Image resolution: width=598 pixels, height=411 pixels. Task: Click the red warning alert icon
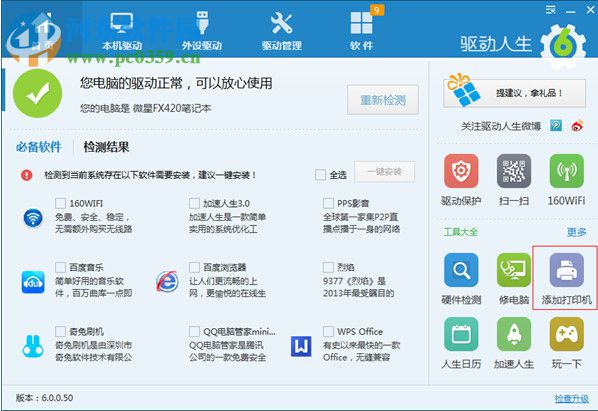point(26,175)
